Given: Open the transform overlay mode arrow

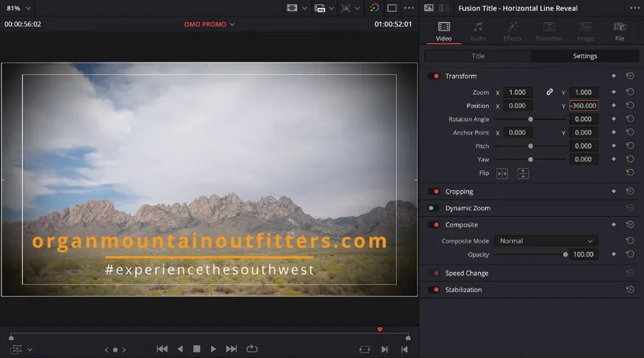Looking at the screenshot, I should 357,8.
